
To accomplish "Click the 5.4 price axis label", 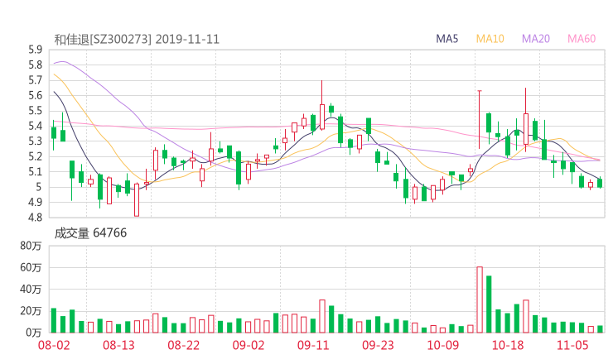I will 35,126.
